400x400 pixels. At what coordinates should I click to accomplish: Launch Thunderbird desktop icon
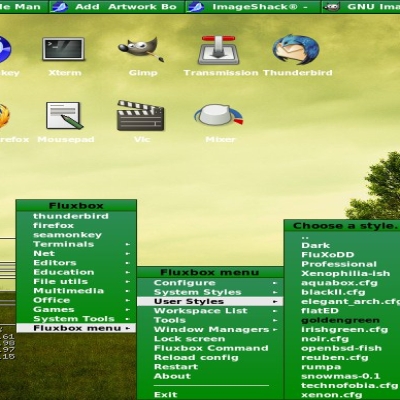(296, 50)
